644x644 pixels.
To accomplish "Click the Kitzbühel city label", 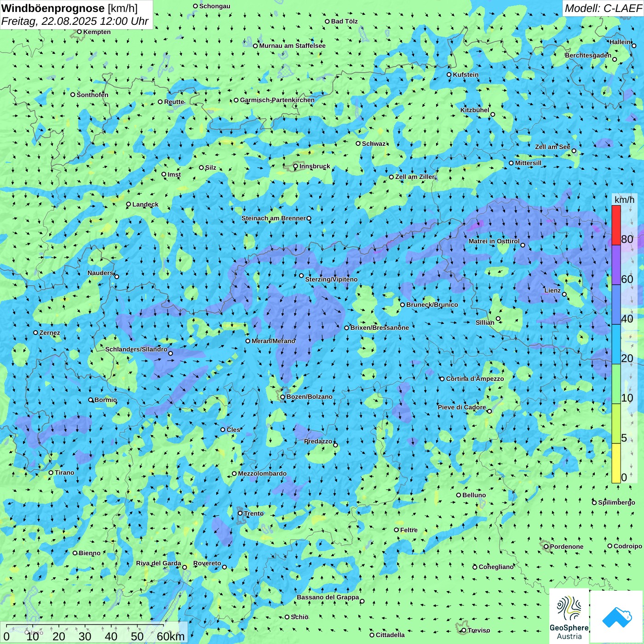I will coord(475,110).
